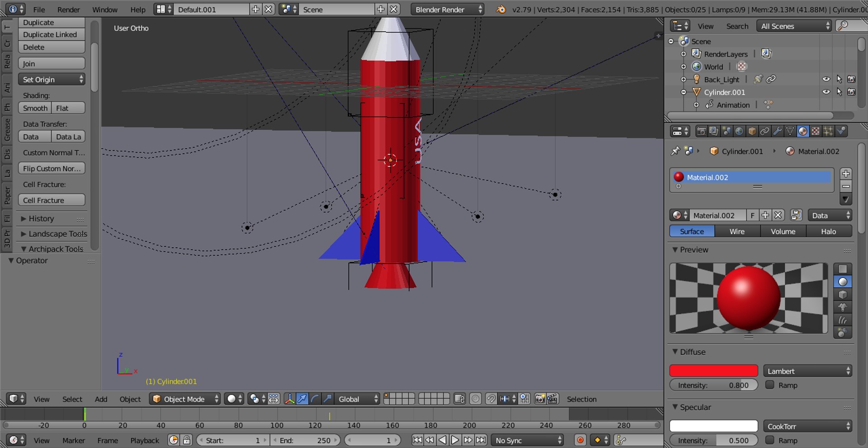Click the Blender logo in the info header

[501, 9]
